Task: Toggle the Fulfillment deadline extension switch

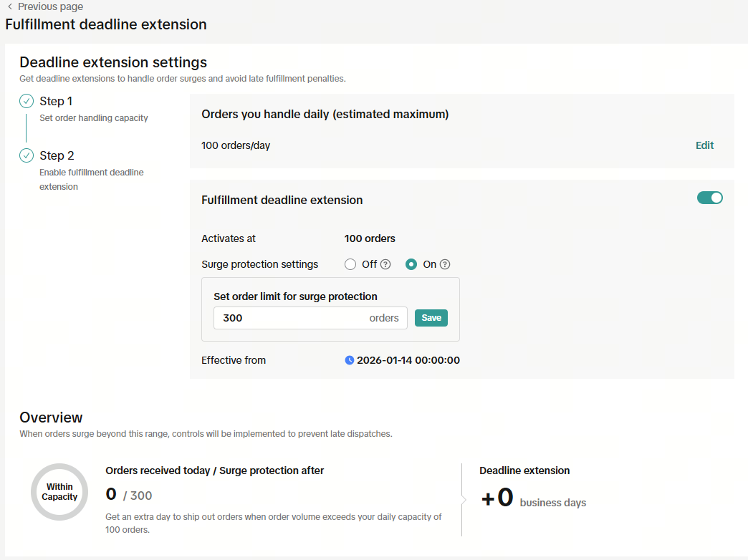Action: pyautogui.click(x=710, y=198)
